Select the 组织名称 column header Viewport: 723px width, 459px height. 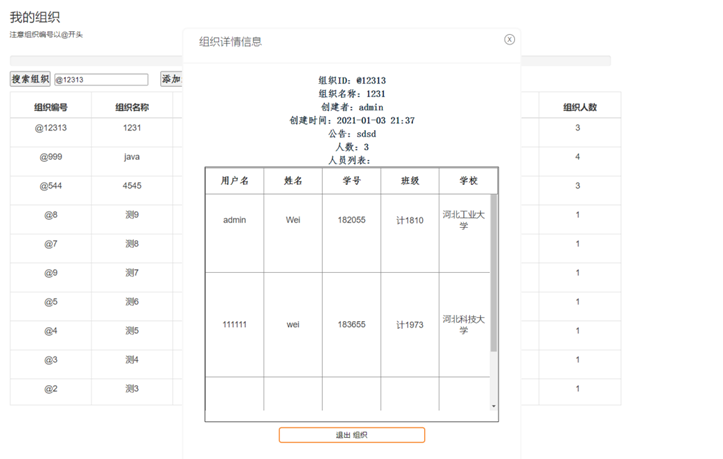point(132,107)
